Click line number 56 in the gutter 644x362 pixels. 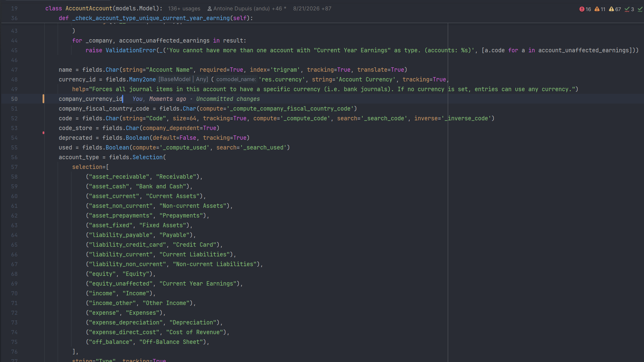click(14, 157)
